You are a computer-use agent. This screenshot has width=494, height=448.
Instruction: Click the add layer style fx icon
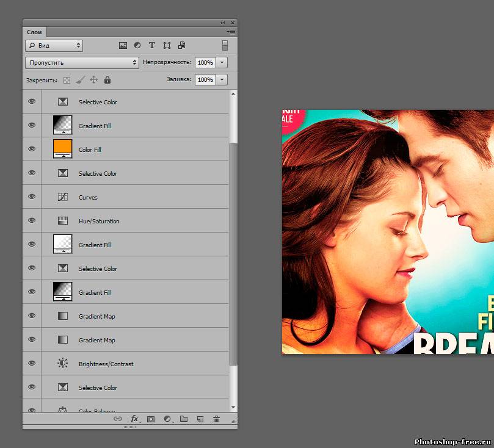(x=135, y=419)
